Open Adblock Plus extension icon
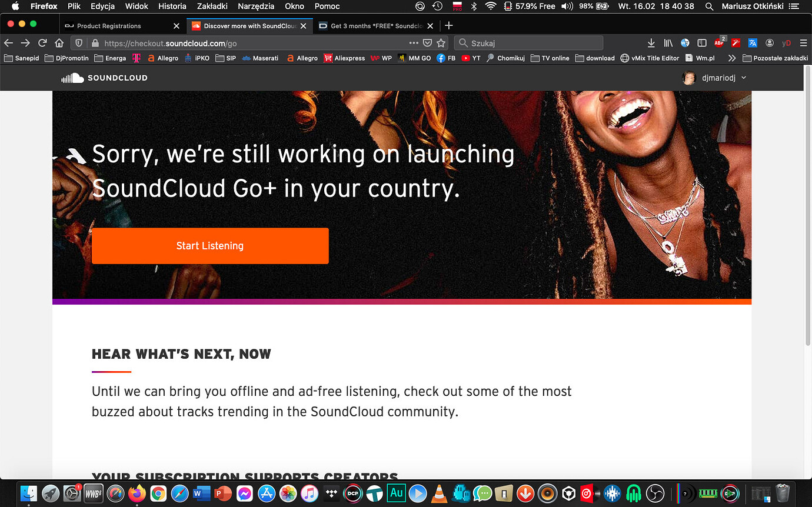This screenshot has height=507, width=812. [x=718, y=43]
